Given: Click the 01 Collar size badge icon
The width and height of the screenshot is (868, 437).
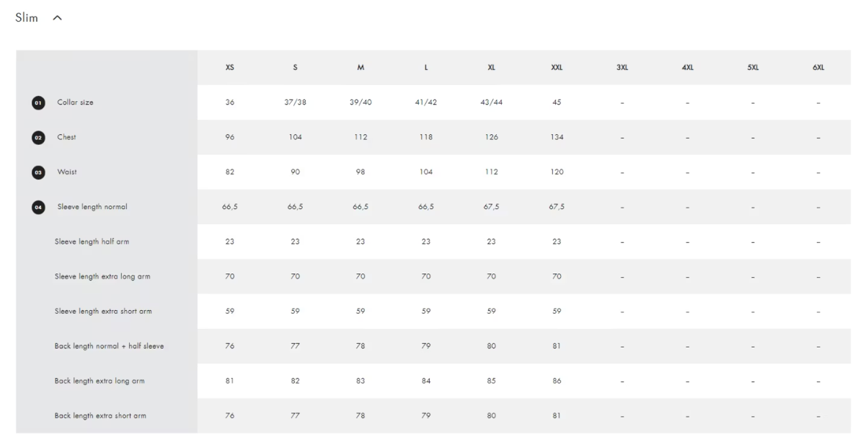Looking at the screenshot, I should pyautogui.click(x=37, y=102).
